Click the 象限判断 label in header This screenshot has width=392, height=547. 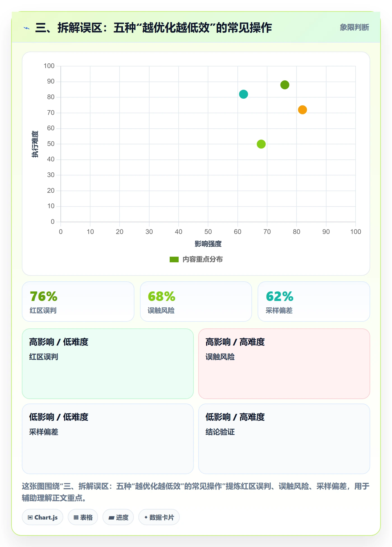(x=354, y=27)
